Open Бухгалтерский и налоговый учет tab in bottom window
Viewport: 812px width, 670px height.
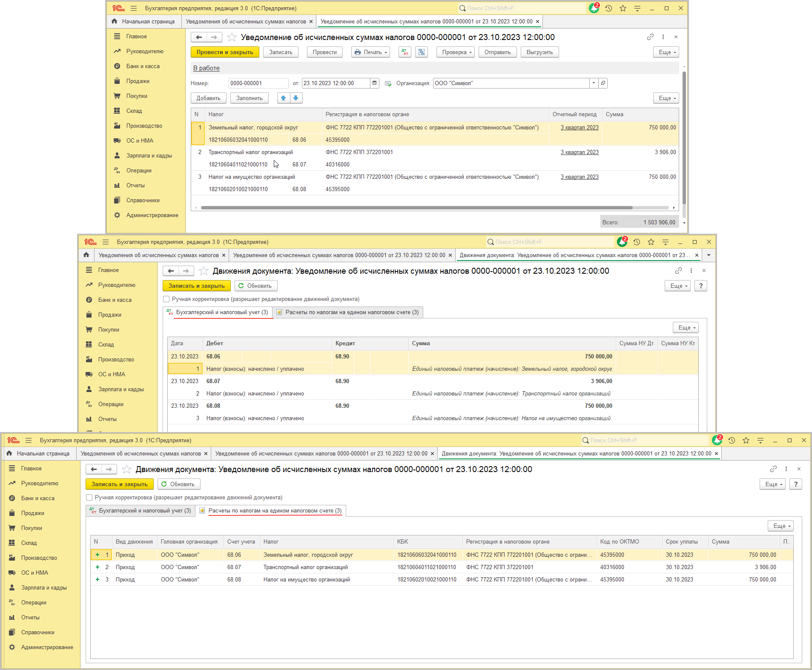pyautogui.click(x=141, y=511)
